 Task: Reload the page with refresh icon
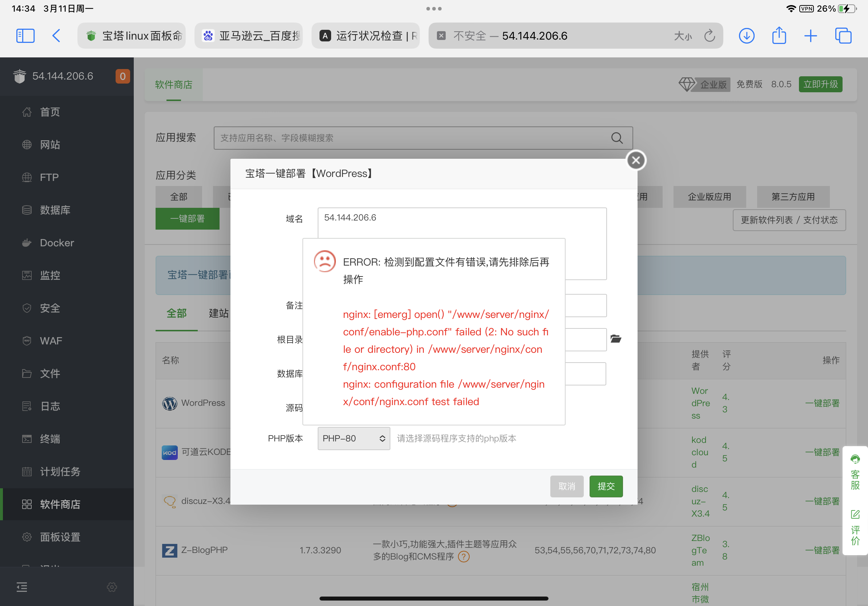[709, 36]
